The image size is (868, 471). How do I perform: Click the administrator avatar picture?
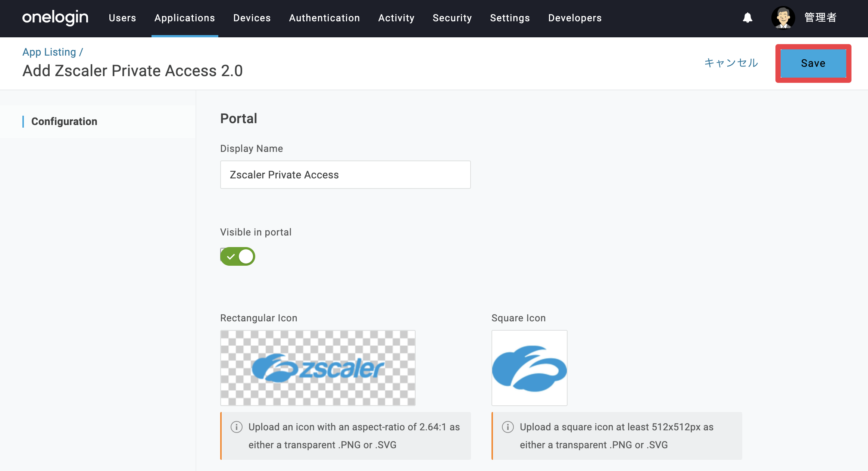783,18
